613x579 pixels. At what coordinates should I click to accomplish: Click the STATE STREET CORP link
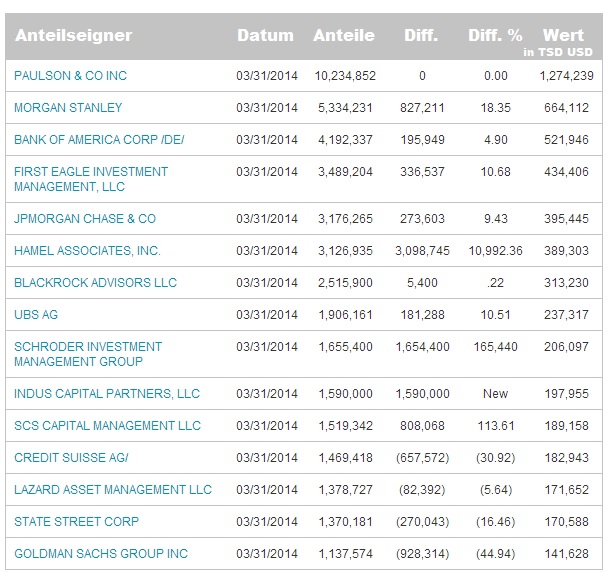[x=76, y=522]
